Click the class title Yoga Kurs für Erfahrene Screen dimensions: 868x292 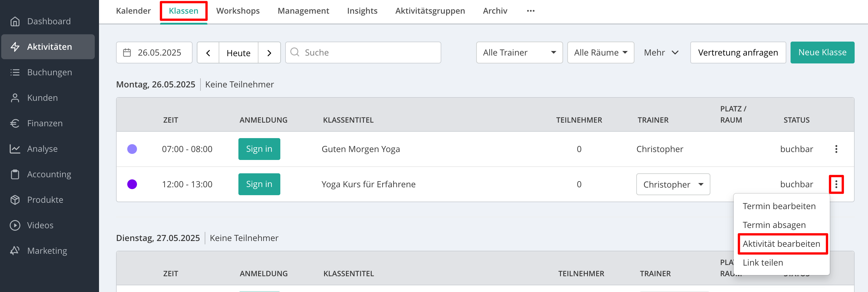[x=368, y=184]
